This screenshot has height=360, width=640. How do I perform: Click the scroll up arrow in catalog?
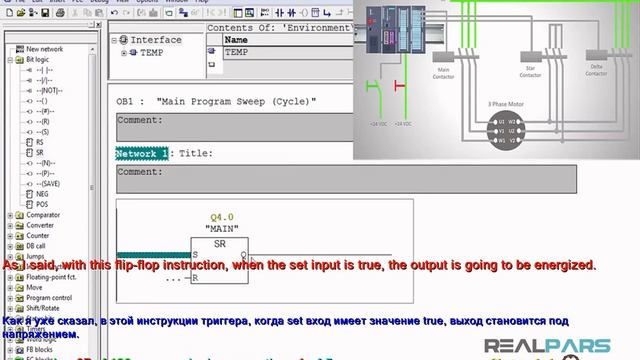[x=92, y=49]
